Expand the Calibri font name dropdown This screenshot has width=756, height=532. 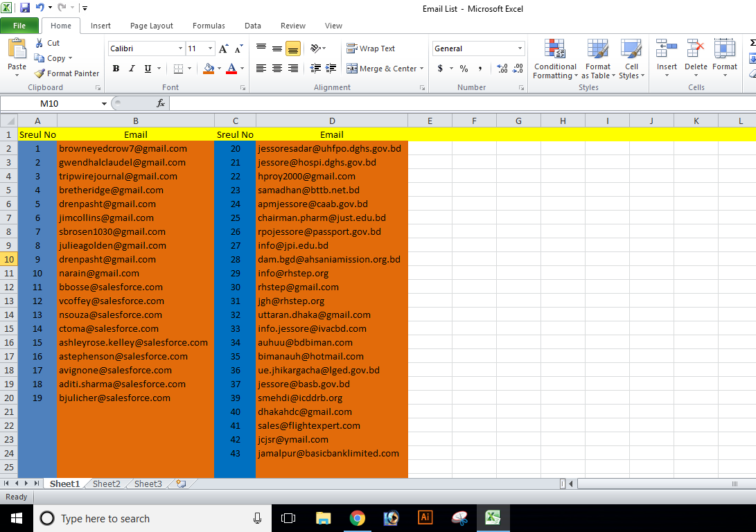[180, 48]
